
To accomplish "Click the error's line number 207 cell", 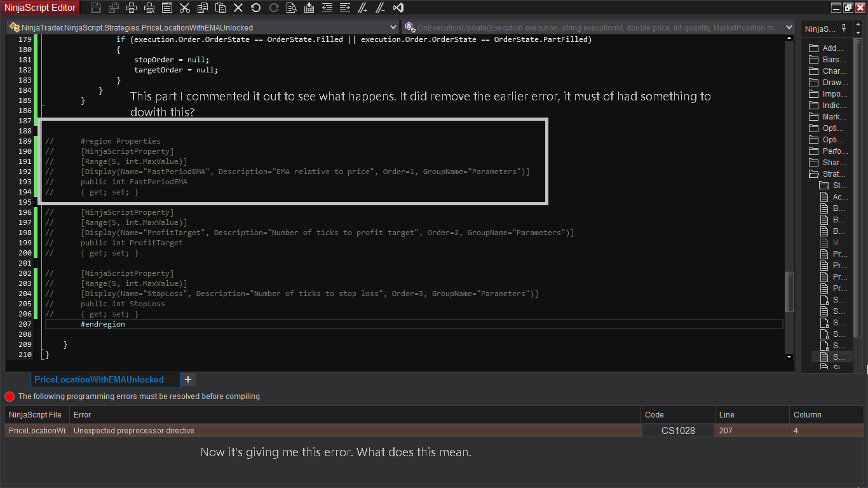I will 753,431.
